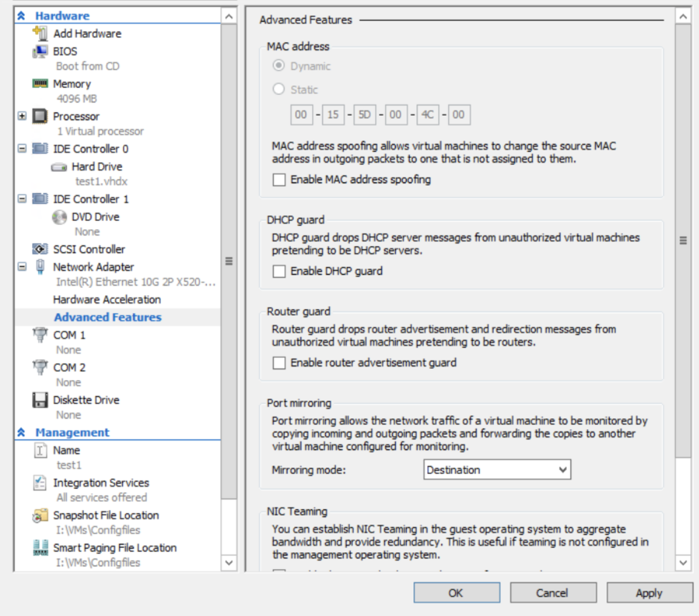Collapse the Hardware section header
The image size is (699, 616).
coord(21,16)
